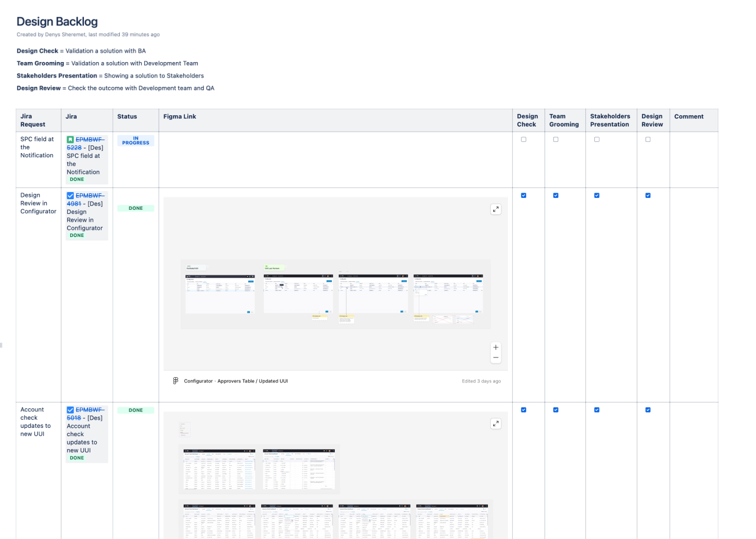Click the green story icon beside EPMBWF-5228
This screenshot has width=756, height=539.
point(69,140)
